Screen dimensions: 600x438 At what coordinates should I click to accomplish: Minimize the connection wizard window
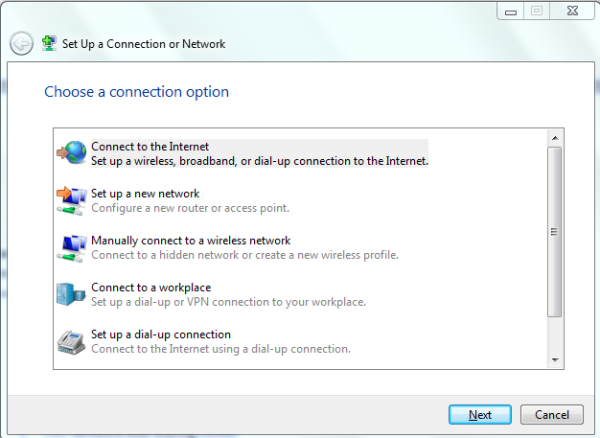coord(510,11)
